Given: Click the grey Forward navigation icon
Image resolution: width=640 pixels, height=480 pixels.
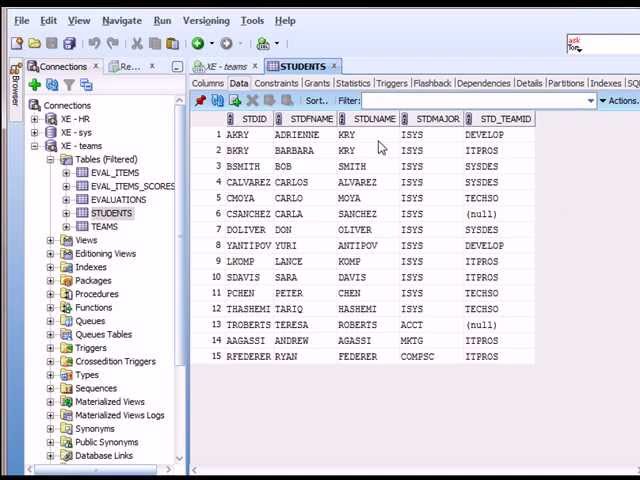Looking at the screenshot, I should click(227, 43).
